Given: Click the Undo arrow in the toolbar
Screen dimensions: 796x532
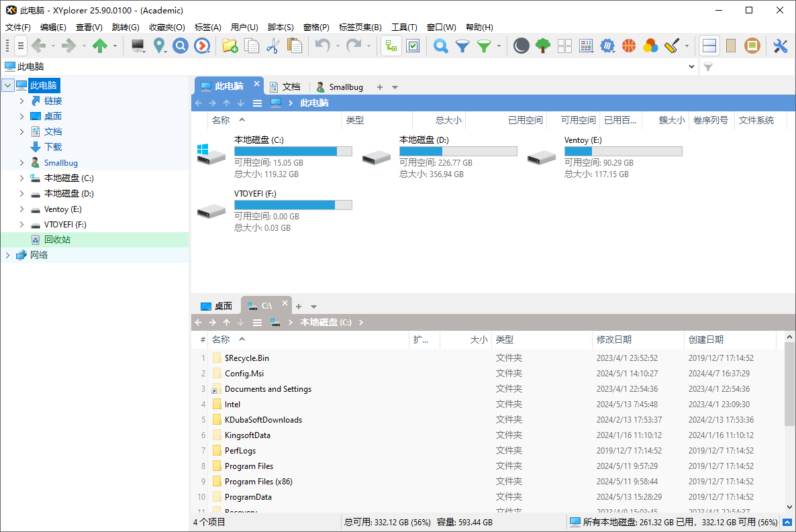Looking at the screenshot, I should point(322,46).
